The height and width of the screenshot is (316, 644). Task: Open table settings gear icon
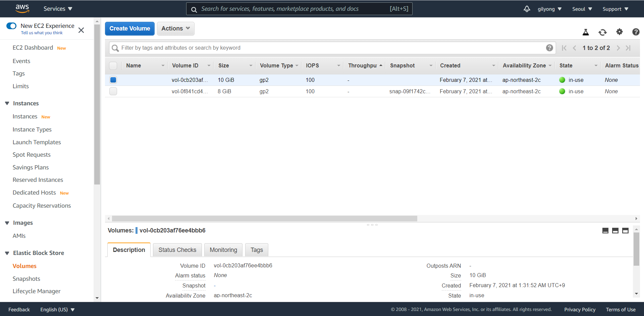[620, 32]
